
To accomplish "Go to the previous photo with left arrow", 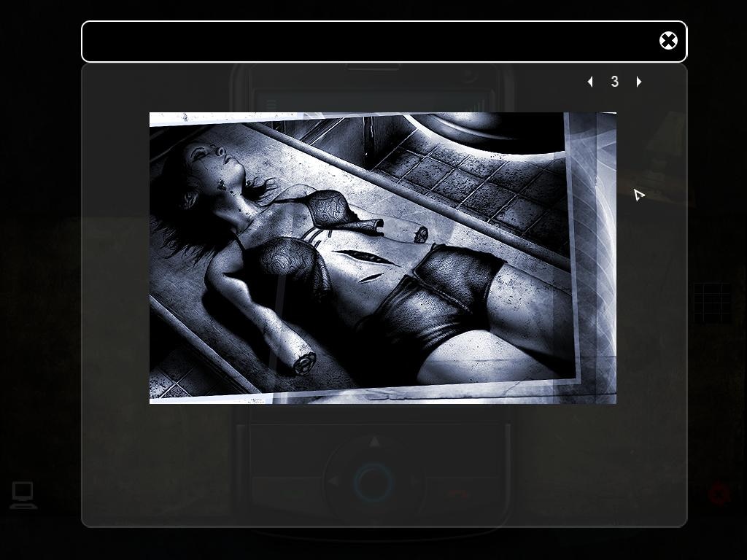I will (590, 82).
